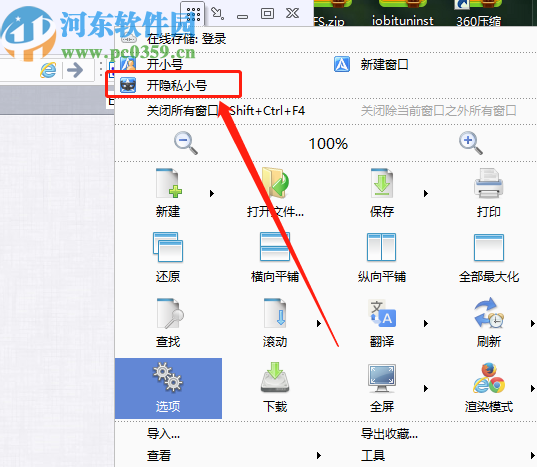Select 新建窗口 new window item
Screen dimensions: 537x467
384,64
